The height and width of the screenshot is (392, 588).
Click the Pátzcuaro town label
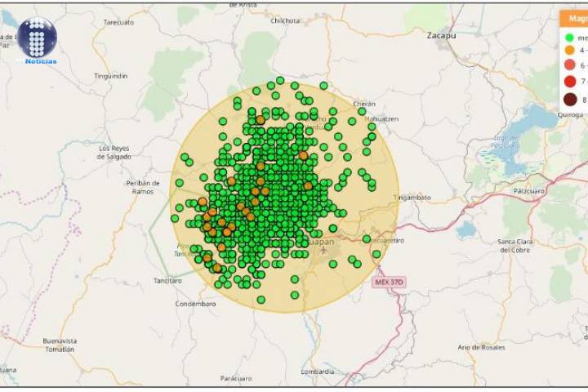529,190
